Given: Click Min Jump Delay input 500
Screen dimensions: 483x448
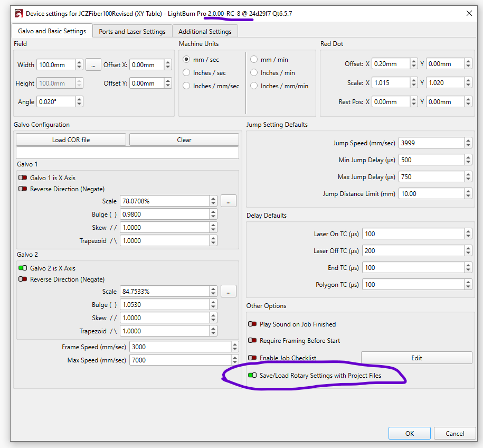Looking at the screenshot, I should point(432,160).
